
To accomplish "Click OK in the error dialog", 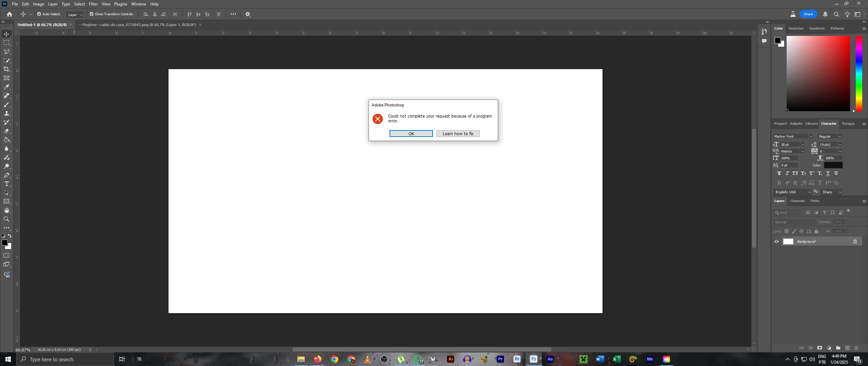I will (411, 134).
